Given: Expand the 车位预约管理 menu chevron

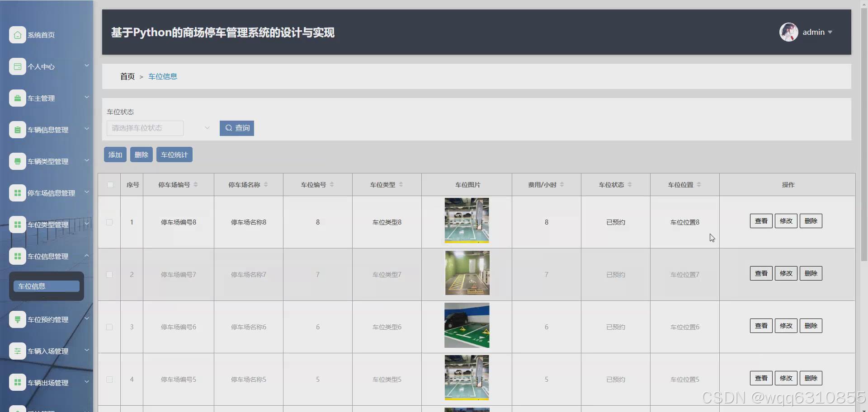Looking at the screenshot, I should 86,318.
